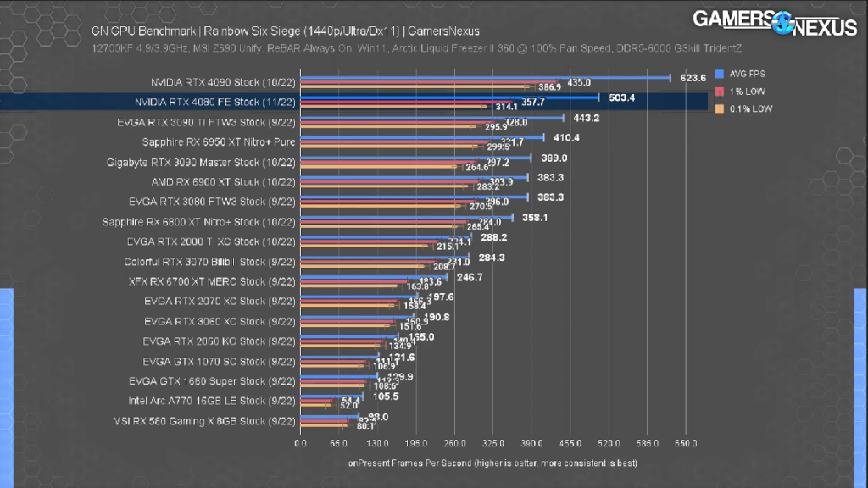Click the blue AVG FPS bar for the RTX 4080 FE
Image resolution: width=868 pixels, height=488 pixels.
pyautogui.click(x=449, y=97)
